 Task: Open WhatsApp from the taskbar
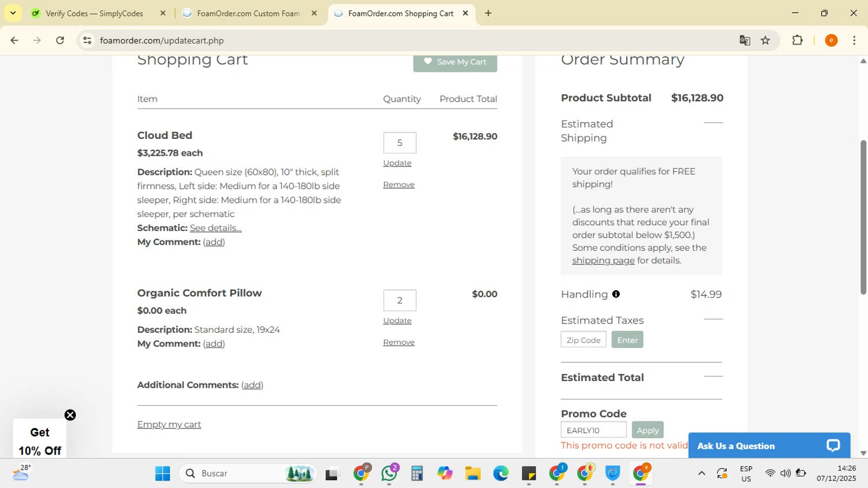[389, 474]
